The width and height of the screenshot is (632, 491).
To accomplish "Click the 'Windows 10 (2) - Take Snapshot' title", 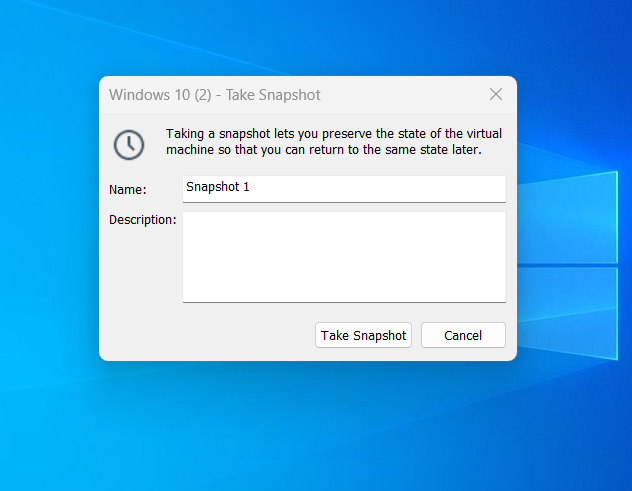I will point(214,95).
